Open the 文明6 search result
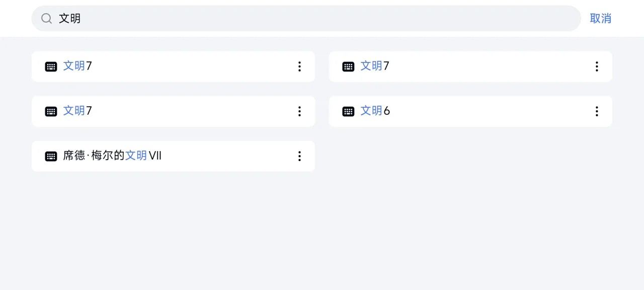 coord(470,111)
